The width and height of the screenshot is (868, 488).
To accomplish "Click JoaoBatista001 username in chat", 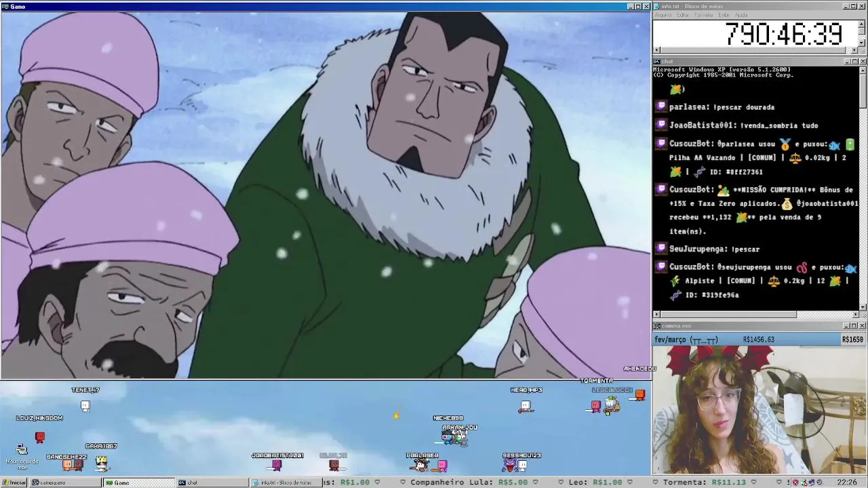I will click(702, 125).
